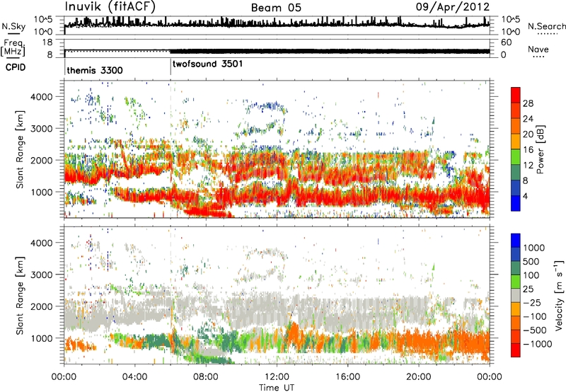Click the 'Inuvik (fitACF)' title text
The image size is (566, 392).
[x=110, y=7]
